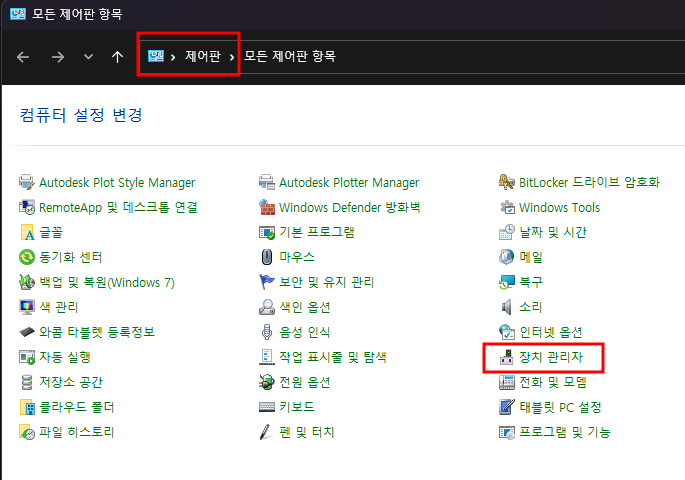This screenshot has height=480, width=685.
Task: Open the 전원 옵션 link
Action: 305,382
